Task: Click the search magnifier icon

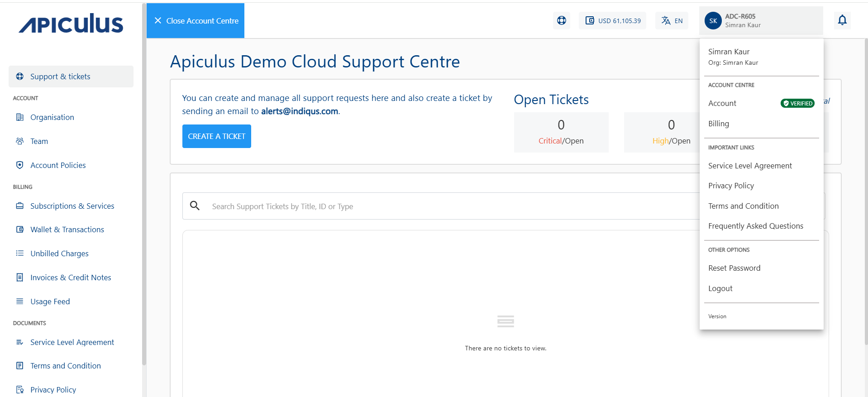Action: [195, 206]
